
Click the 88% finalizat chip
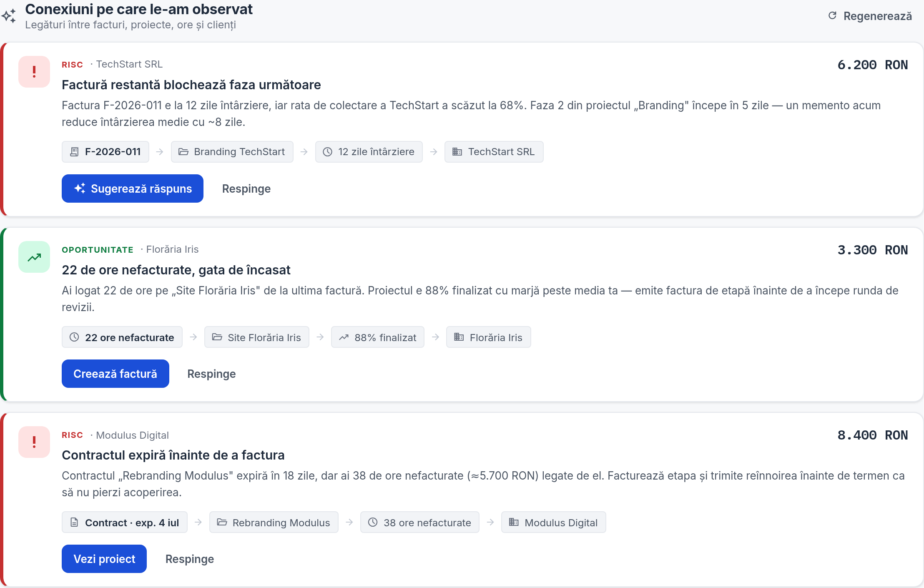click(378, 337)
